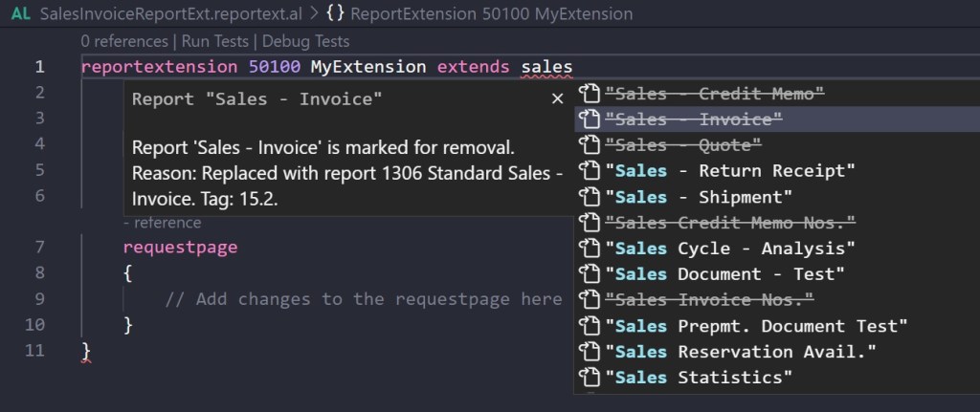Open the "0 references" CodeLens link
Image resolution: width=980 pixels, height=412 pixels.
124,41
